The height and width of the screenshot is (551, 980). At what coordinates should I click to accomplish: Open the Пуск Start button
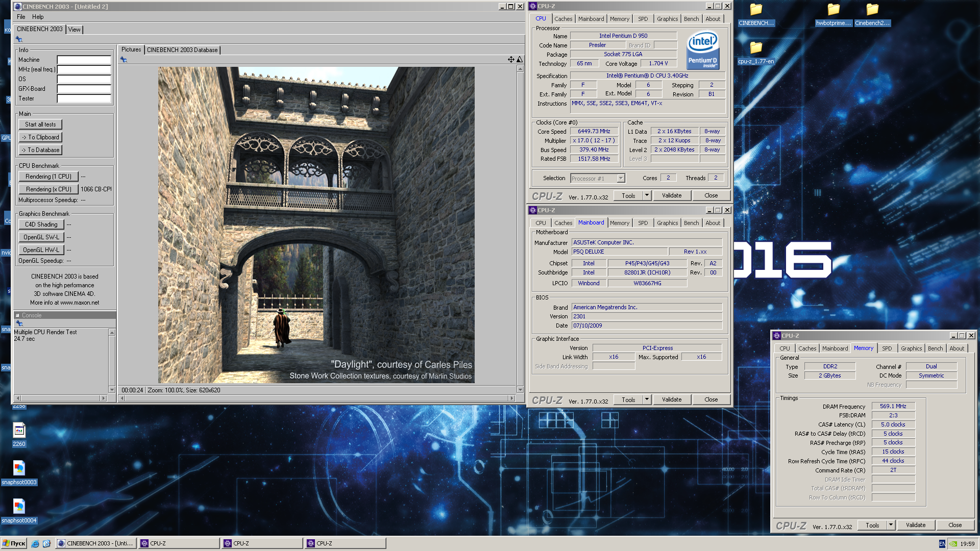(x=14, y=544)
